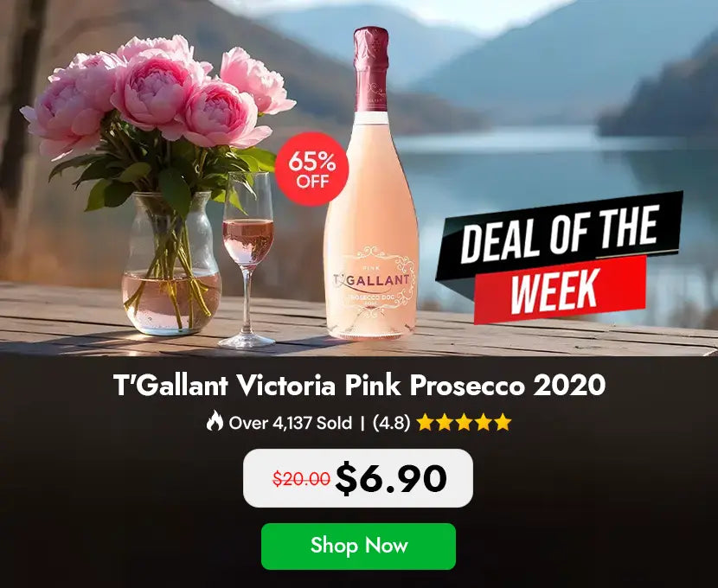Click the T'Gallant Victoria Pink Prosecco 2020 title
718x588 pixels.
pos(360,386)
